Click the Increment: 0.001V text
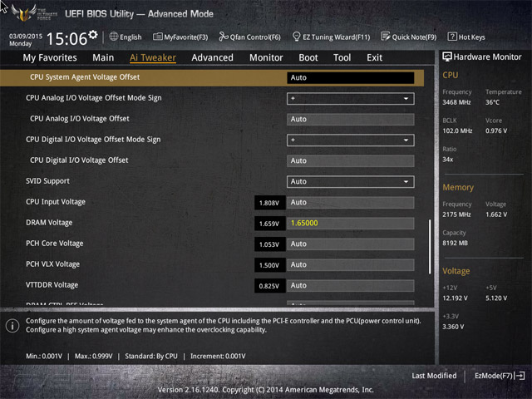The image size is (532, 399). [x=218, y=357]
